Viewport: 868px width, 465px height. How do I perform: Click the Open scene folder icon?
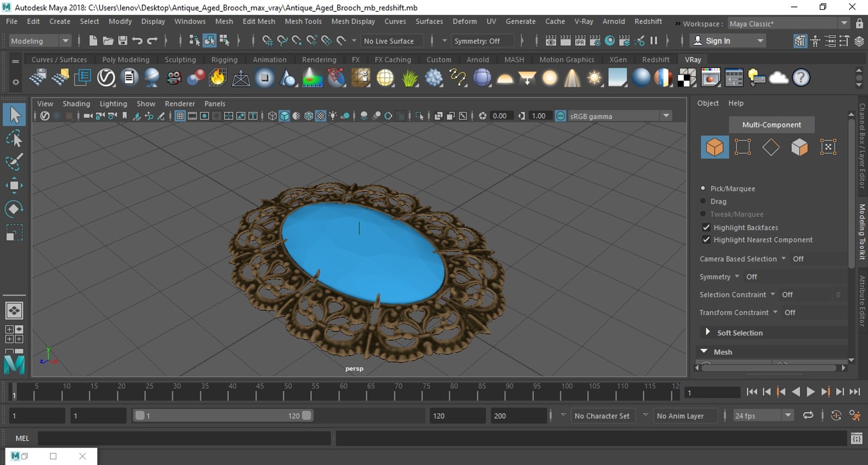pyautogui.click(x=108, y=41)
